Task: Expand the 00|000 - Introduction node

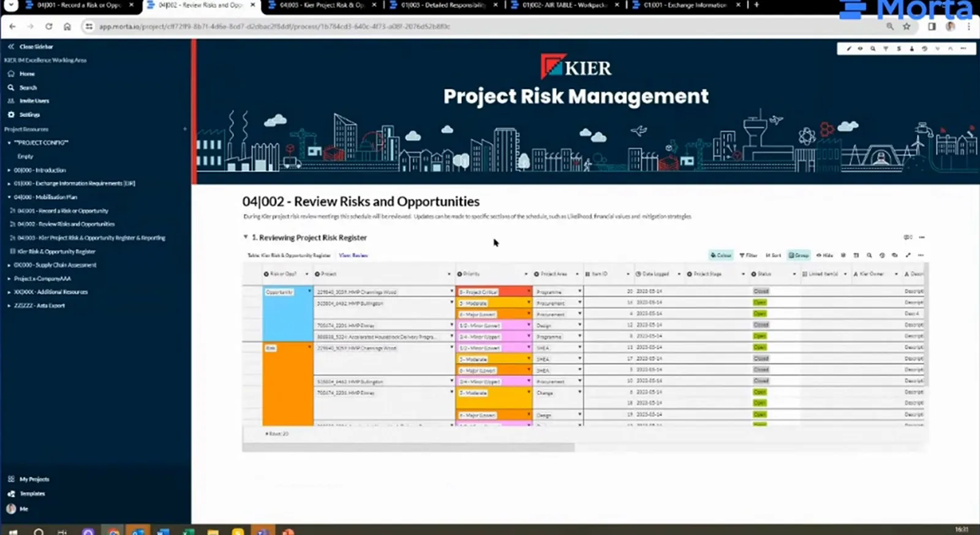Action: coord(9,170)
